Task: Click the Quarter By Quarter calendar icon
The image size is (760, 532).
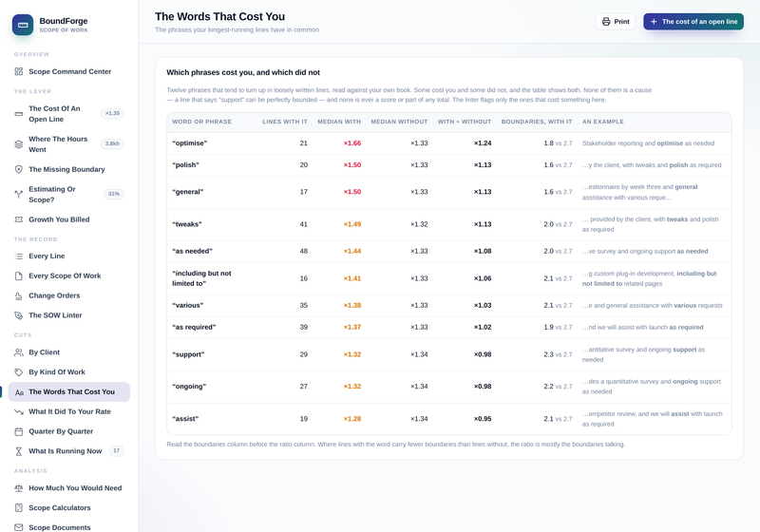Action: coord(18,431)
